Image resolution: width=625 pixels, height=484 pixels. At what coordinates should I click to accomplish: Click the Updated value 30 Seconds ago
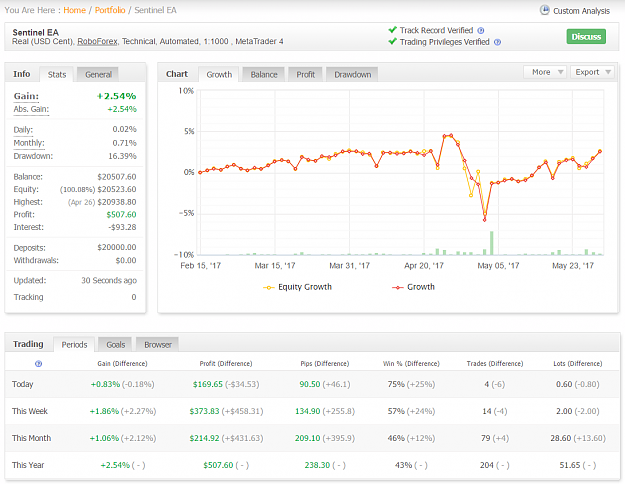coord(109,281)
